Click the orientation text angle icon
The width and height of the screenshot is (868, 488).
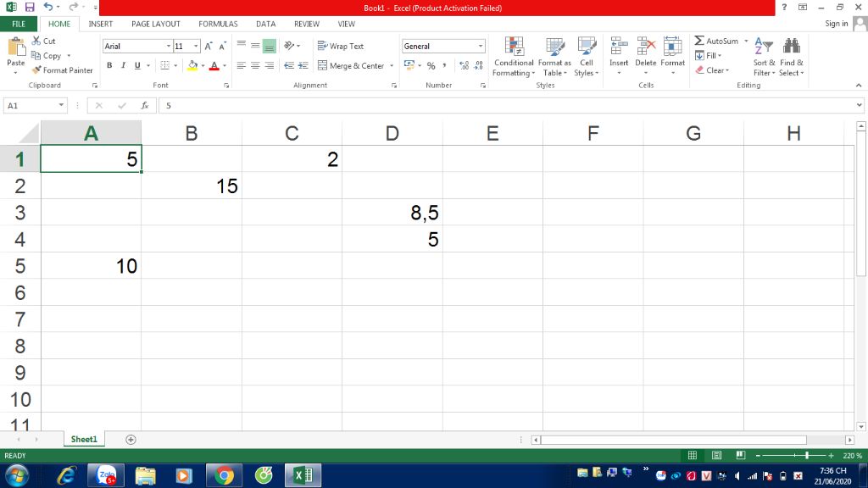[289, 46]
